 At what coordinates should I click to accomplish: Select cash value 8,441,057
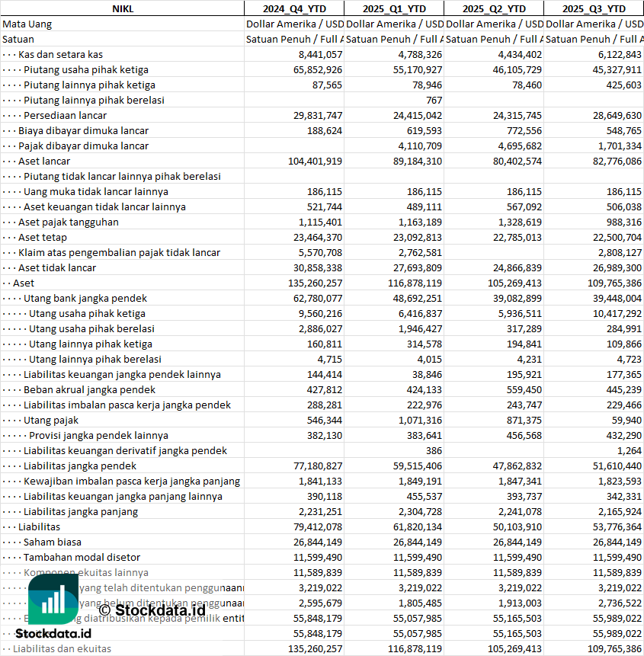(321, 54)
